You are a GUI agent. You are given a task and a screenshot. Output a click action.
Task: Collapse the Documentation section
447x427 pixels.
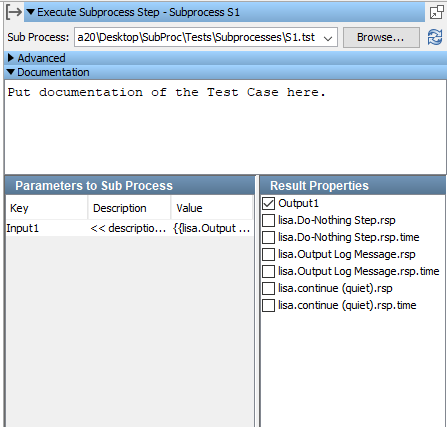(11, 72)
